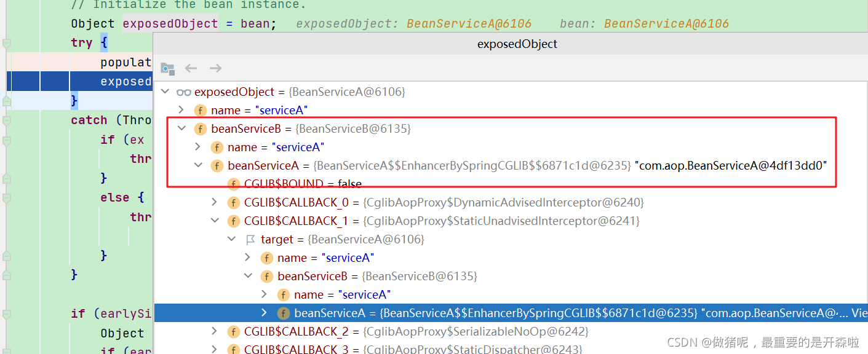This screenshot has height=354, width=868.
Task: Collapse the exposedObject root node
Action: (164, 92)
